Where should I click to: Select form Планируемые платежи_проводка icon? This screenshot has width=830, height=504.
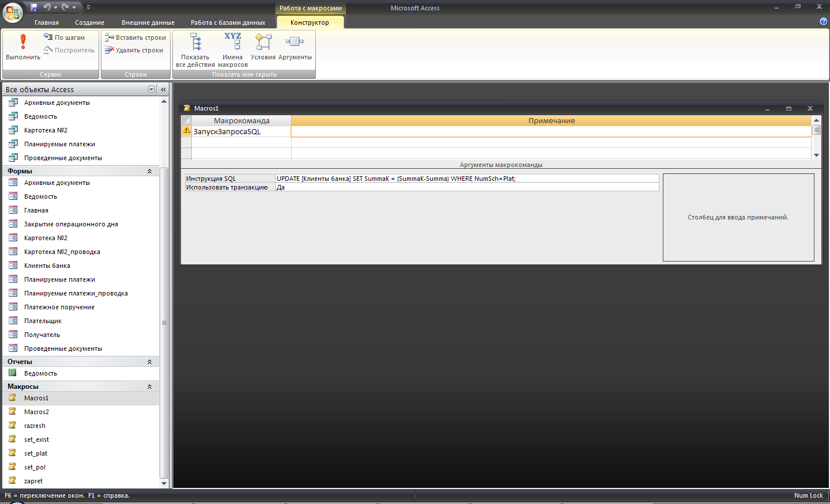click(x=13, y=293)
